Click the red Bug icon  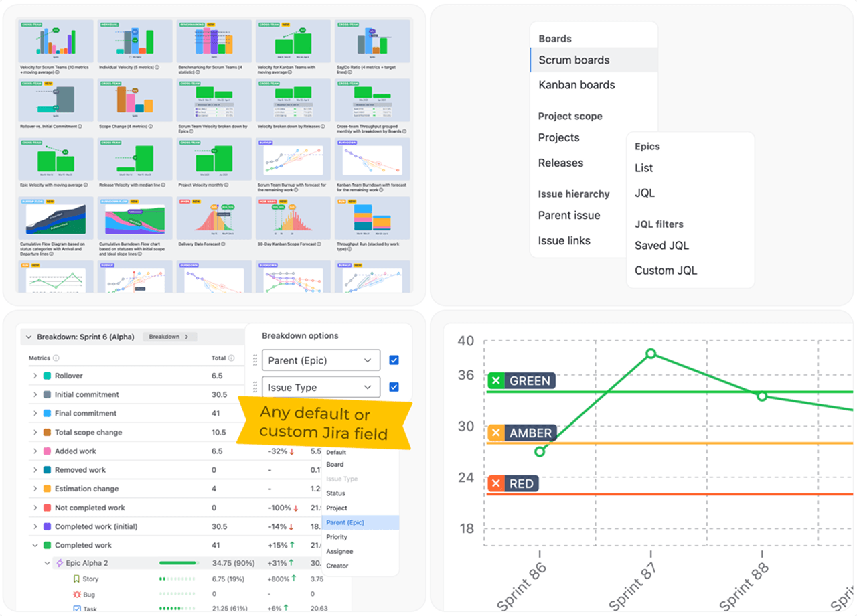coord(76,594)
